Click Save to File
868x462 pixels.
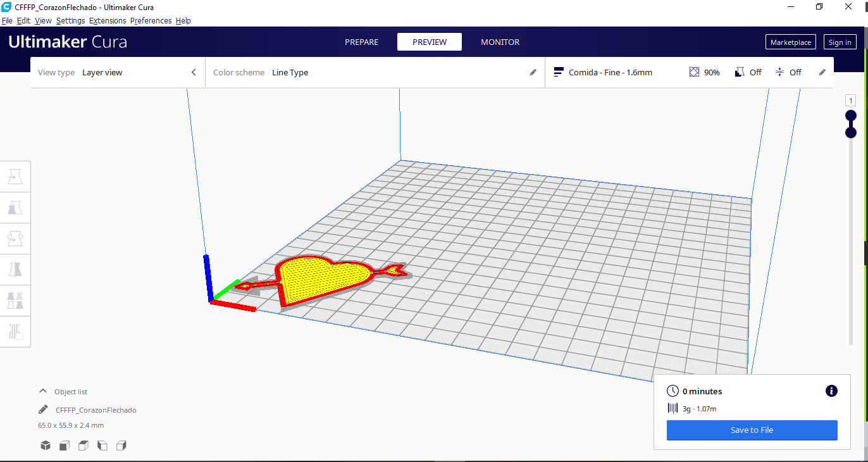[752, 430]
